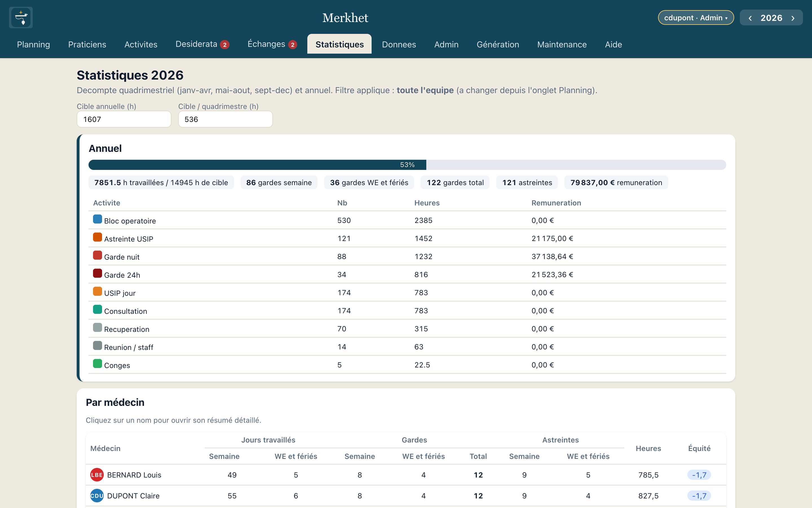
Task: Click the Bloc operatoire blue color swatch
Action: point(97,219)
